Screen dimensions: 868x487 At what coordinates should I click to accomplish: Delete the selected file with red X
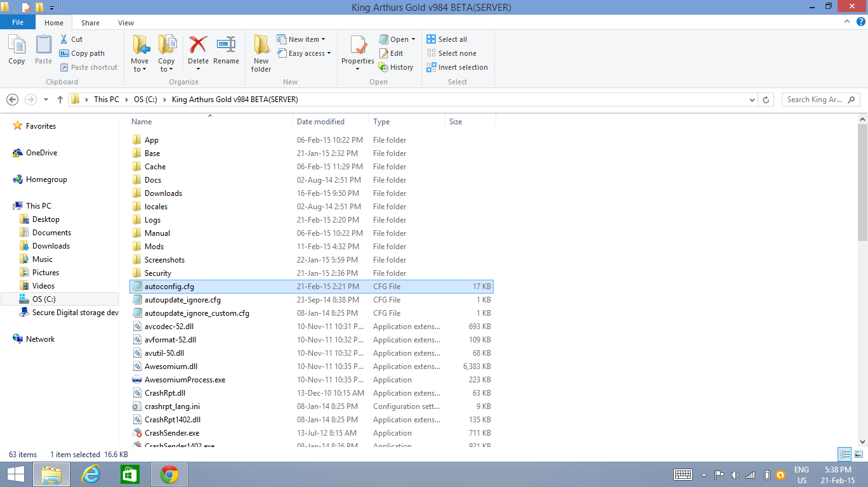coord(198,53)
